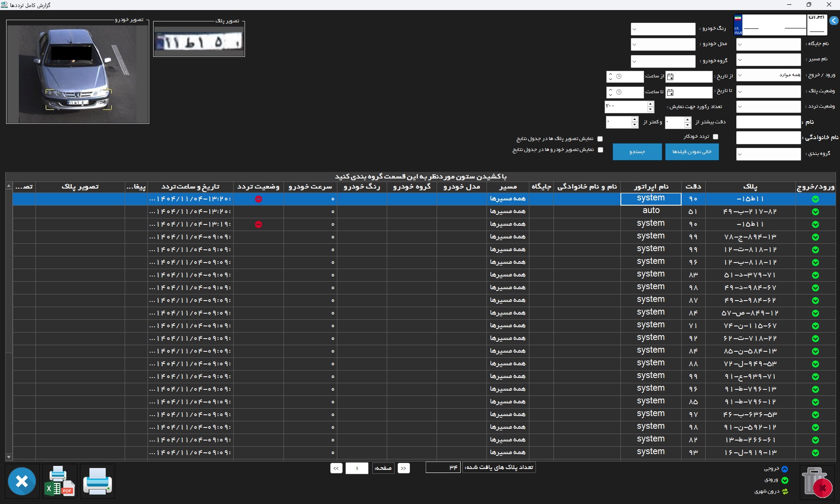Open the calendar picker for 'از تاریخ'
The image size is (840, 504).
point(670,77)
